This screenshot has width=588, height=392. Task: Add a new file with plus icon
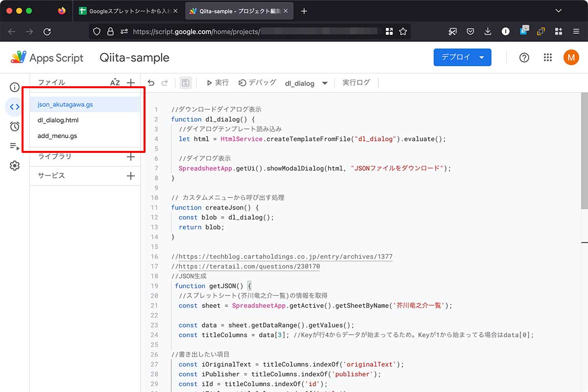[131, 82]
